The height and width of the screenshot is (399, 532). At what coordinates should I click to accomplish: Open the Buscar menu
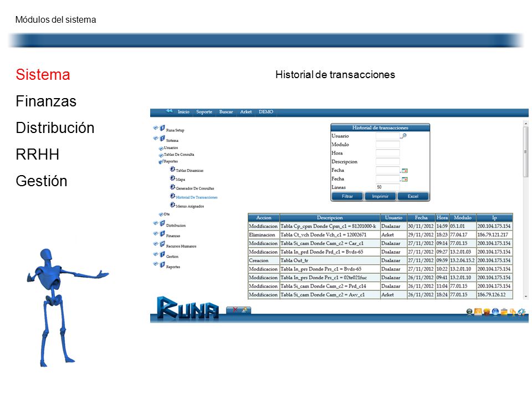226,111
